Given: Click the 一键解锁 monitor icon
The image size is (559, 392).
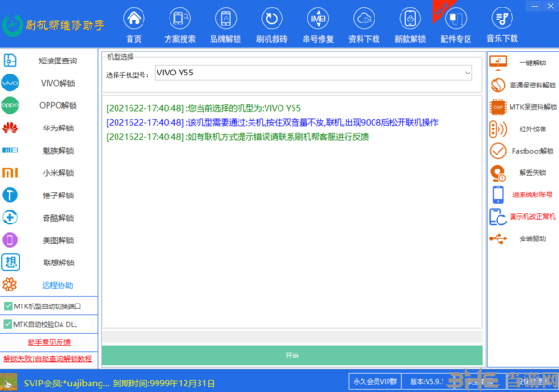Looking at the screenshot, I should click(x=498, y=62).
